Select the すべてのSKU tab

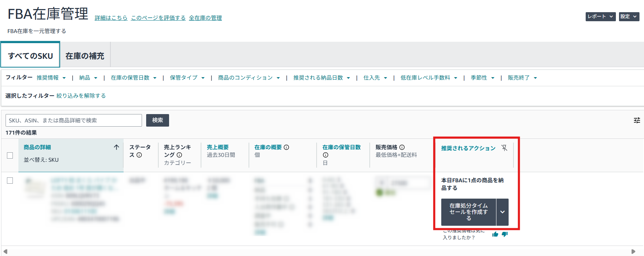[x=31, y=56]
